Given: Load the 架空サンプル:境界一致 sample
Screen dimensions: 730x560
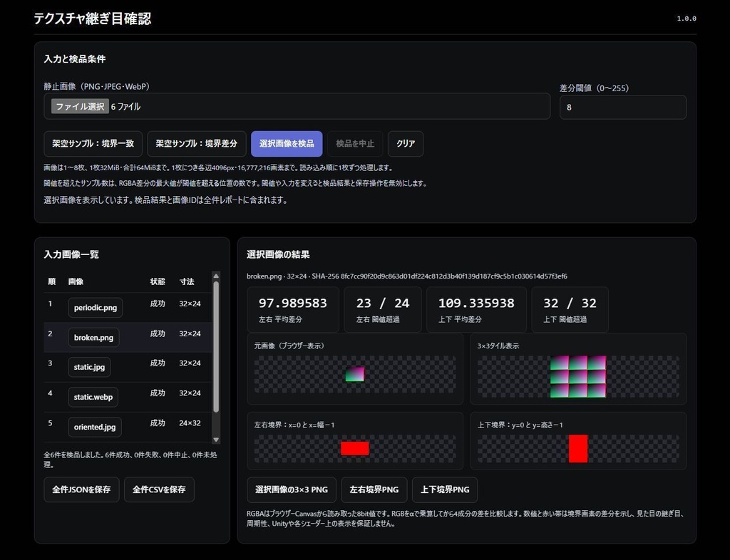Looking at the screenshot, I should tap(93, 144).
